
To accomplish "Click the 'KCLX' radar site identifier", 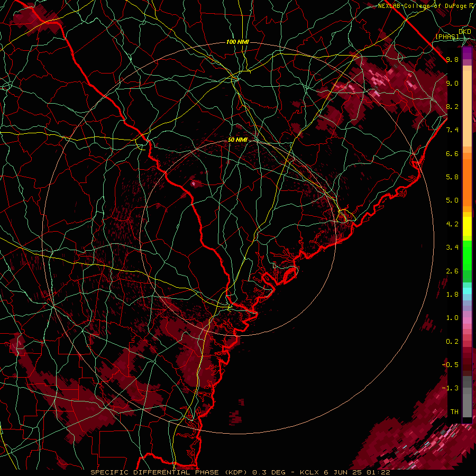I will pos(309,472).
